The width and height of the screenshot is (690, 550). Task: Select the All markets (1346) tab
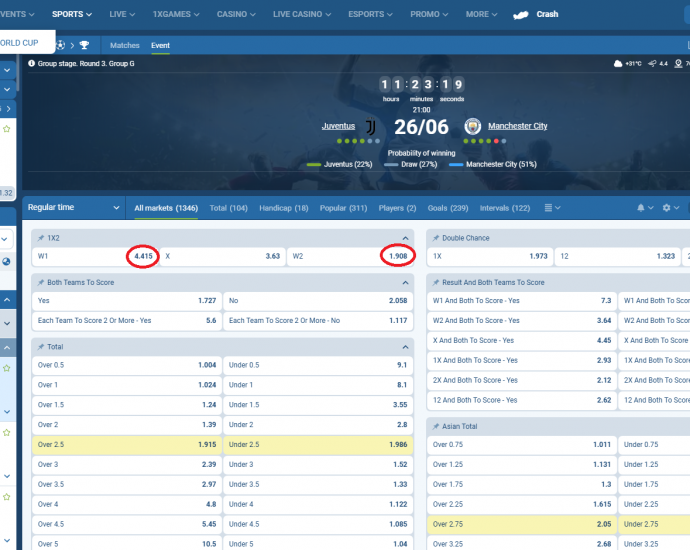click(166, 208)
